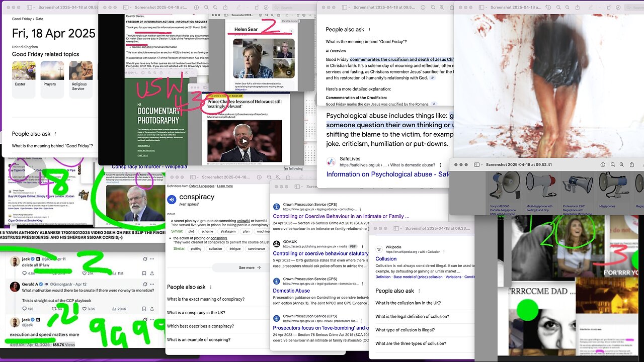Play conspiracy pronunciation speaker icon
This screenshot has width=644, height=362.
pyautogui.click(x=172, y=200)
